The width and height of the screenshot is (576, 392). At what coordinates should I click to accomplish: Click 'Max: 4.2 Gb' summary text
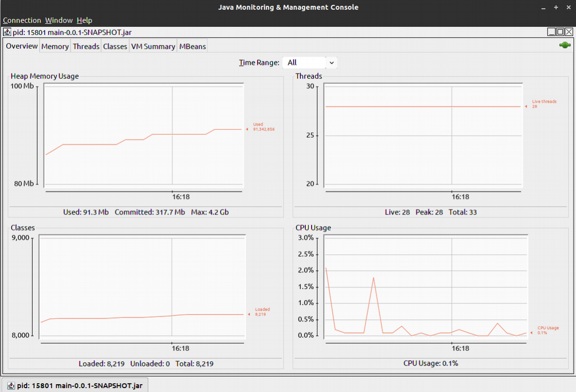pyautogui.click(x=210, y=212)
